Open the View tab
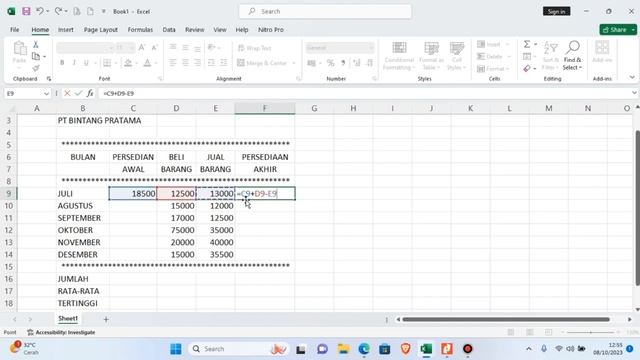The image size is (640, 360). (x=220, y=30)
